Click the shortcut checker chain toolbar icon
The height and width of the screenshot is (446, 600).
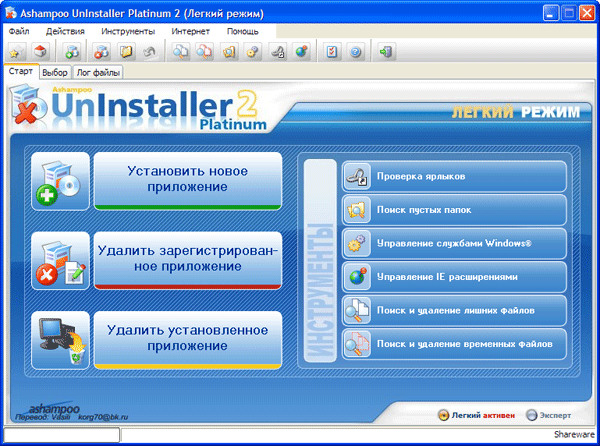[277, 51]
